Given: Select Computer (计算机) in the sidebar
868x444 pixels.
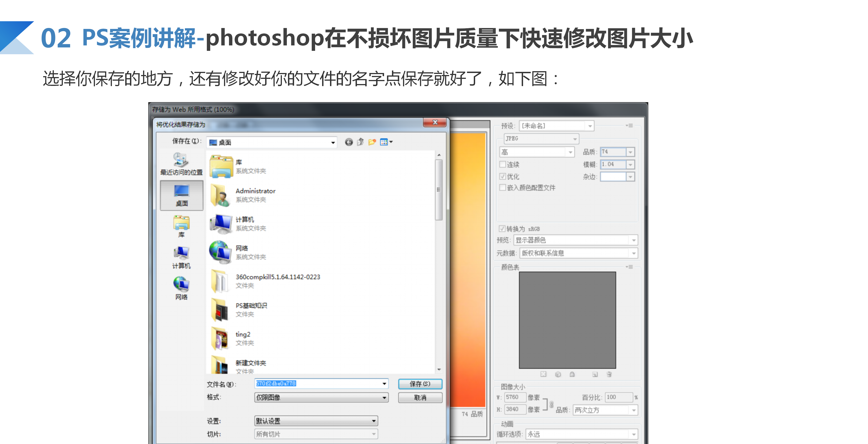Looking at the screenshot, I should coord(182,258).
